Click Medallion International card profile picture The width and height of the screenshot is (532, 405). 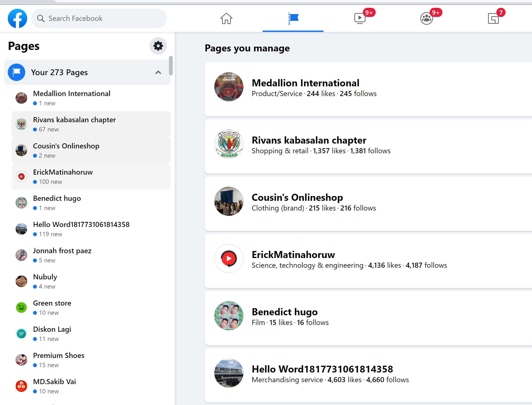click(x=229, y=87)
